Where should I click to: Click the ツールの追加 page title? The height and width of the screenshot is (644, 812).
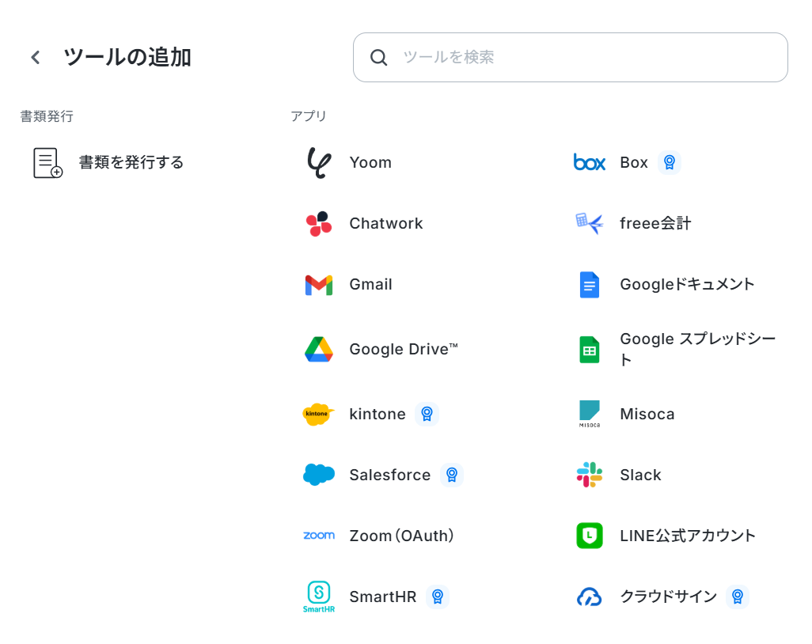click(127, 58)
